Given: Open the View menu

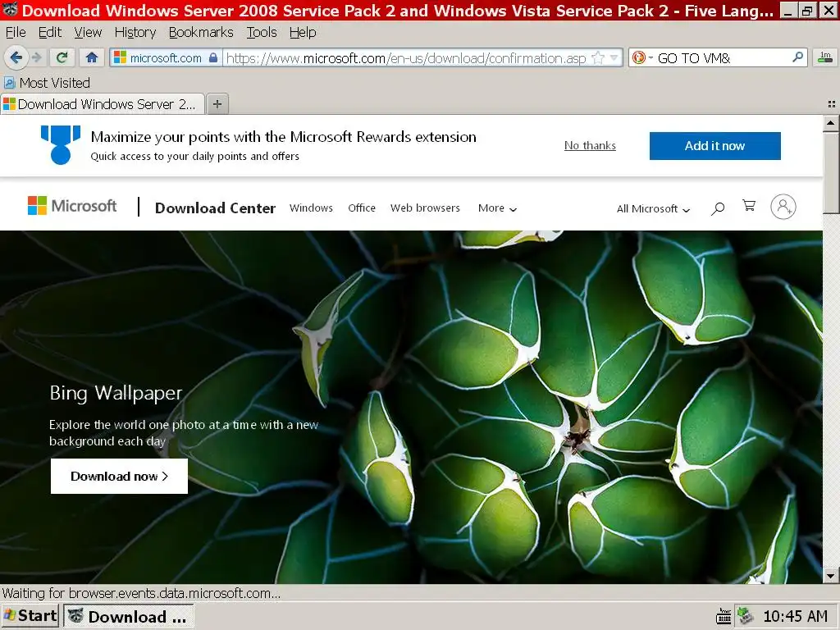Looking at the screenshot, I should (x=88, y=33).
